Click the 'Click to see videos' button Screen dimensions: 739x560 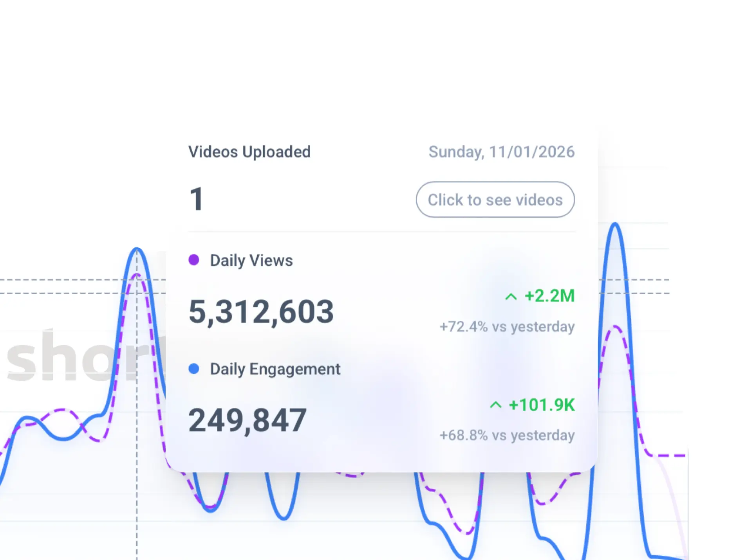(x=495, y=200)
